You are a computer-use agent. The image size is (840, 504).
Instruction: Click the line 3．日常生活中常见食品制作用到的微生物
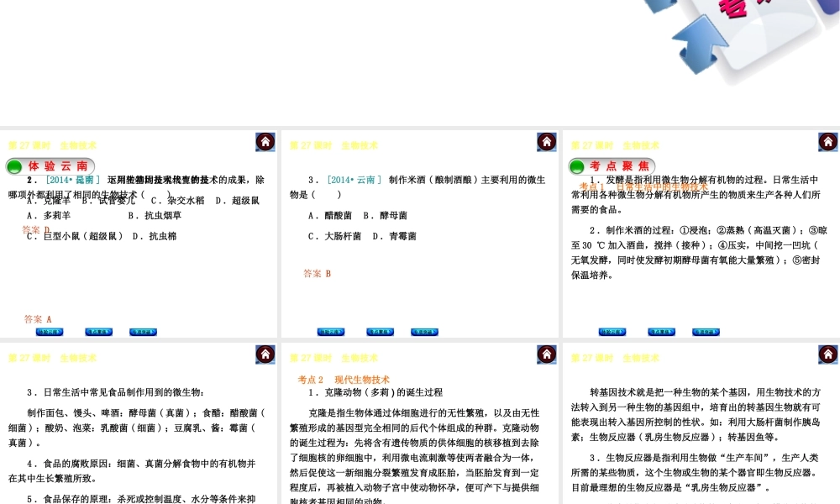pyautogui.click(x=115, y=392)
